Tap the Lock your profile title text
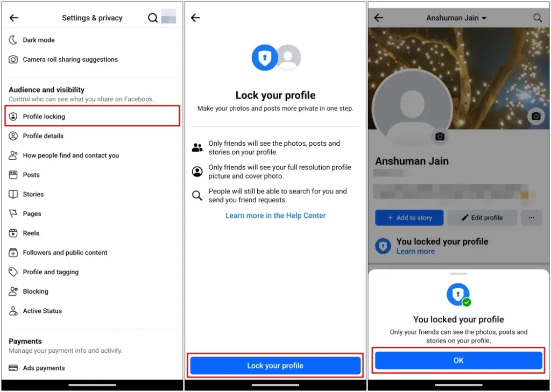The image size is (551, 392). pos(275,95)
